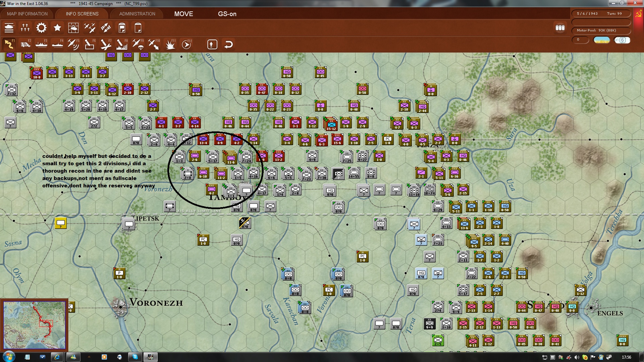Select the 11-6 counter inside the circle

230,158
